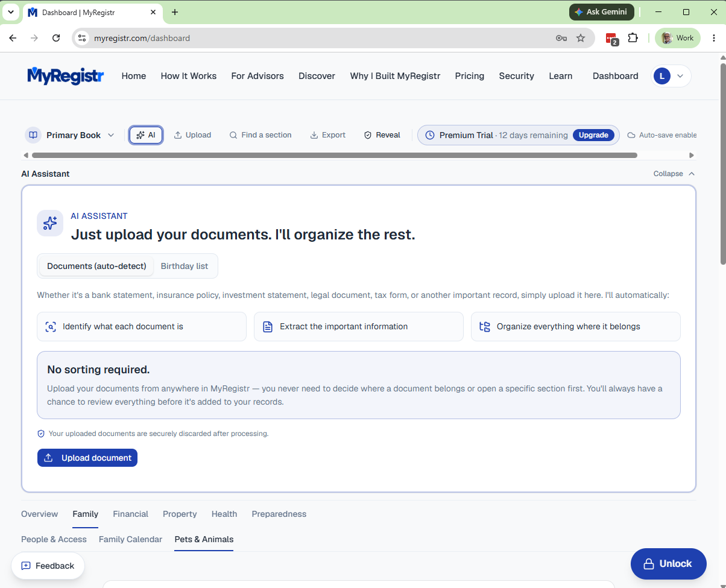Select Pets & Animals sub-tab

click(x=204, y=539)
